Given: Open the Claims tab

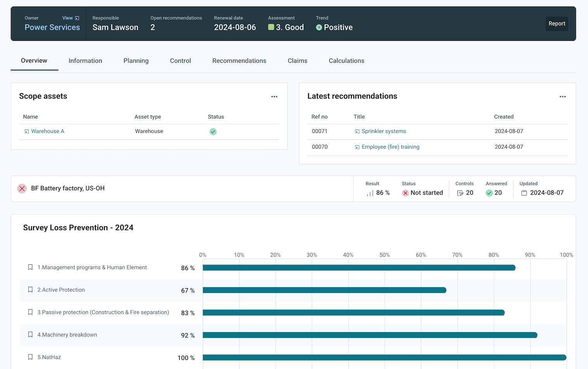Looking at the screenshot, I should (x=297, y=61).
